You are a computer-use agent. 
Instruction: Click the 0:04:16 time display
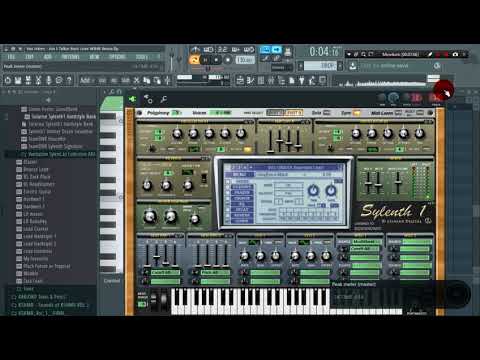[x=324, y=51]
